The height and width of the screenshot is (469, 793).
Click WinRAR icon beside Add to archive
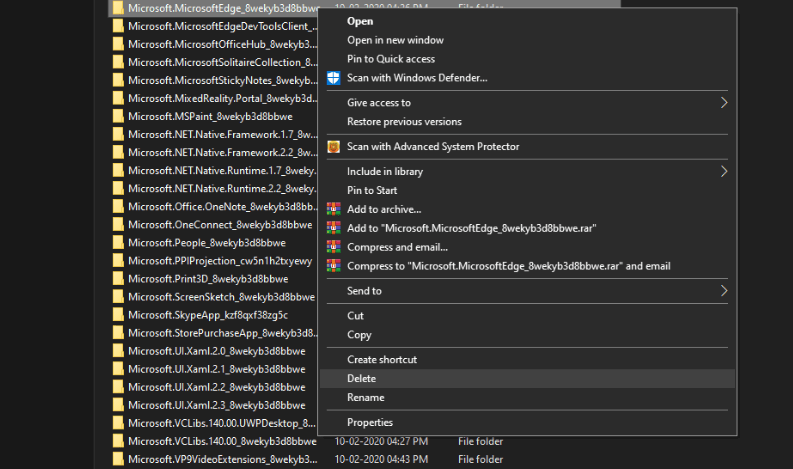coord(334,209)
